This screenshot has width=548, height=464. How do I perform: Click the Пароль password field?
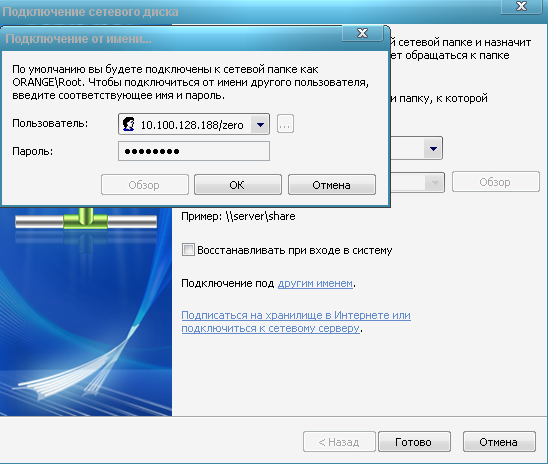(x=194, y=151)
